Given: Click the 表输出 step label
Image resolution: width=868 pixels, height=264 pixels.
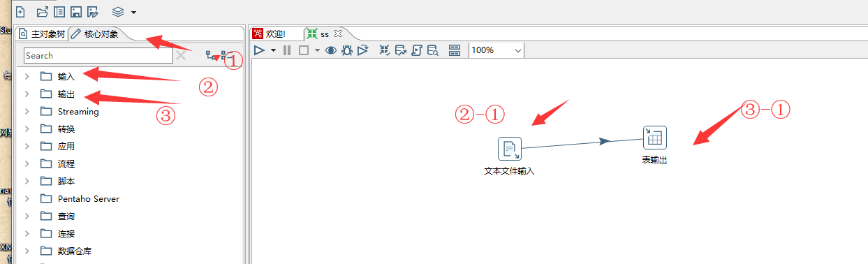Looking at the screenshot, I should (654, 160).
